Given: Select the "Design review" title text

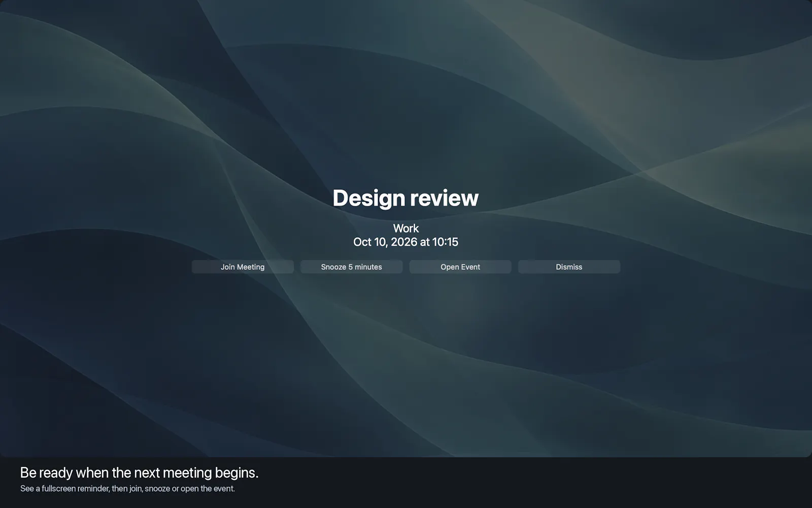Looking at the screenshot, I should coord(405,198).
